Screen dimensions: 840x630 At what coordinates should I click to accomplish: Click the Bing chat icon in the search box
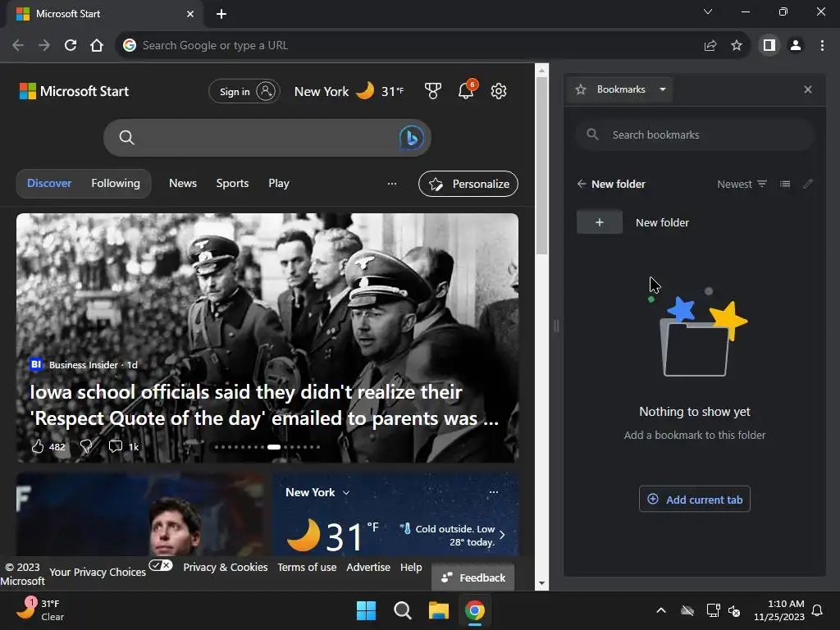[x=412, y=138]
